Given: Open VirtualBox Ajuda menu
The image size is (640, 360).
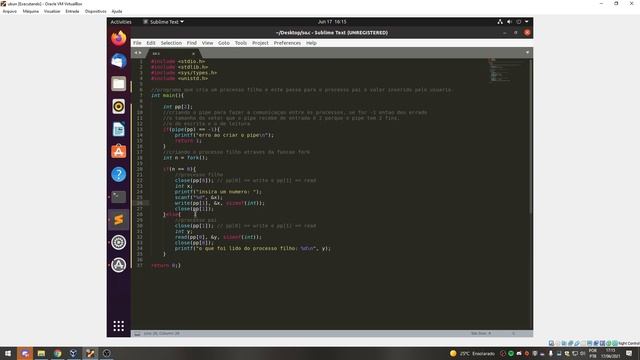Looking at the screenshot, I should coord(117,11).
